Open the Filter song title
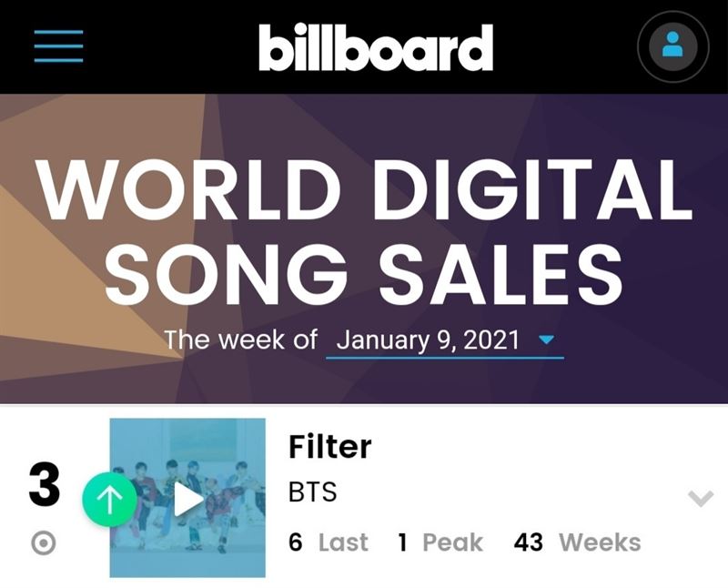 click(329, 446)
